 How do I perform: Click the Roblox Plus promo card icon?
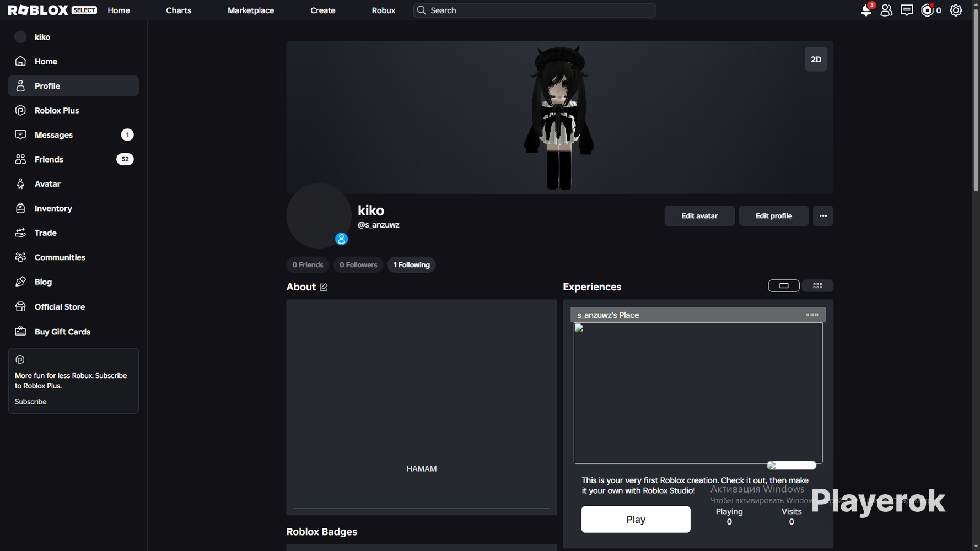(x=20, y=360)
